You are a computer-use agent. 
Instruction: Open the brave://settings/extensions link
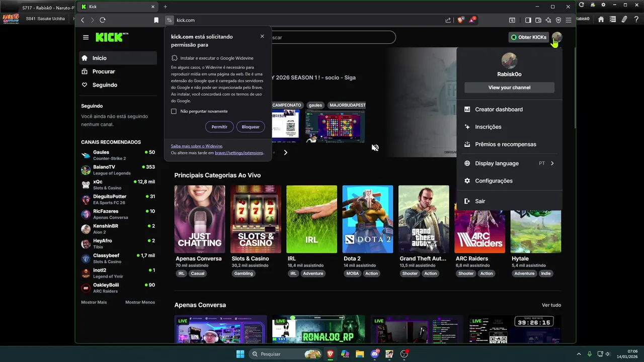point(239,153)
